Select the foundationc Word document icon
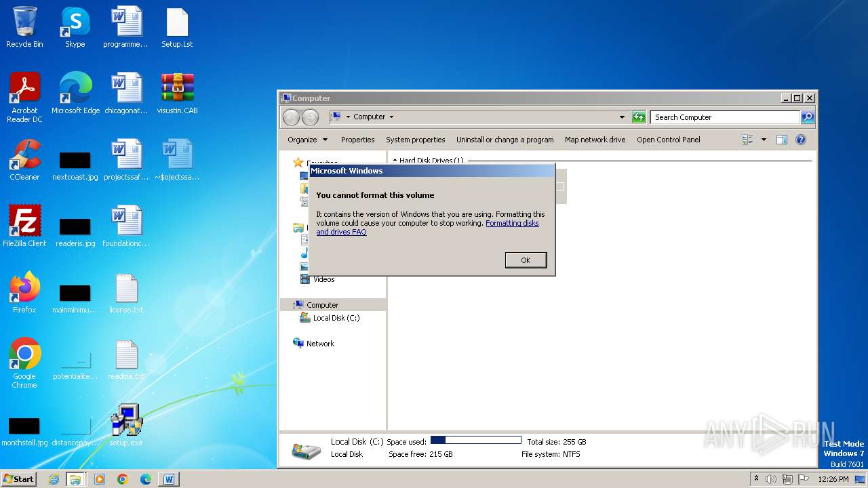868x488 pixels. click(126, 226)
